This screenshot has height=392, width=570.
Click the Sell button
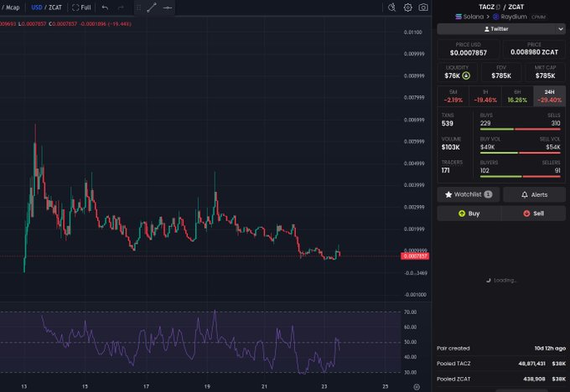[x=533, y=214]
